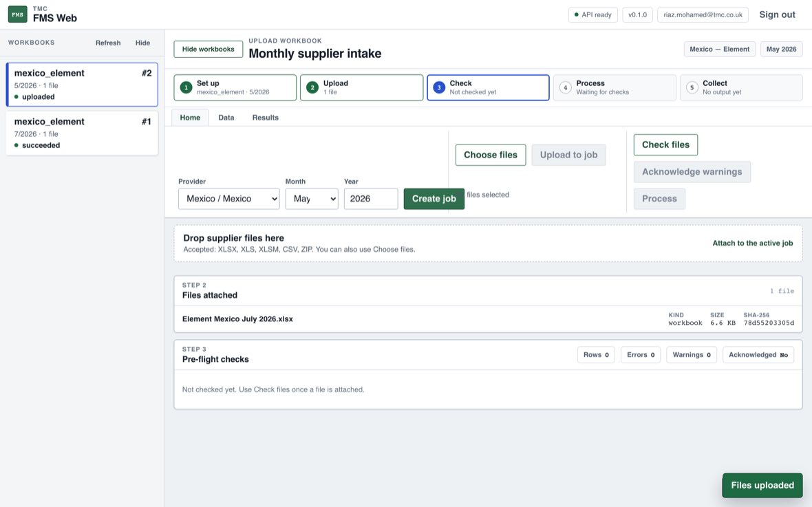This screenshot has width=812, height=507.
Task: Click Acknowledge warnings button
Action: click(692, 172)
